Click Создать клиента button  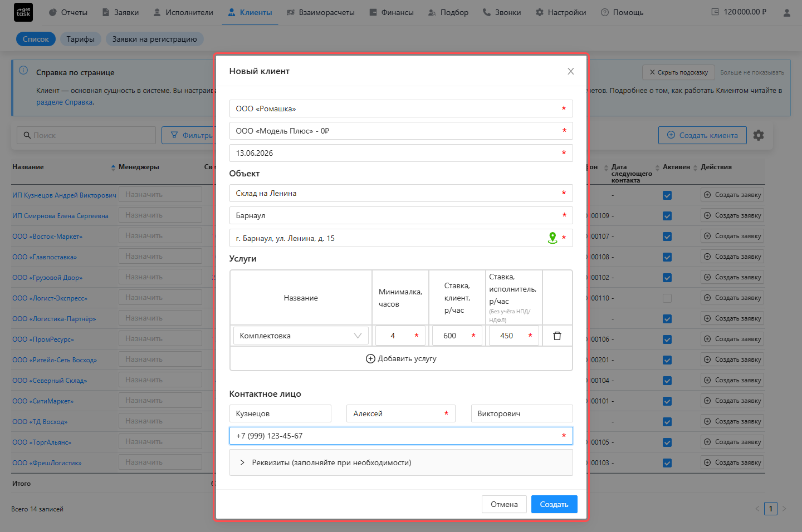coord(702,135)
